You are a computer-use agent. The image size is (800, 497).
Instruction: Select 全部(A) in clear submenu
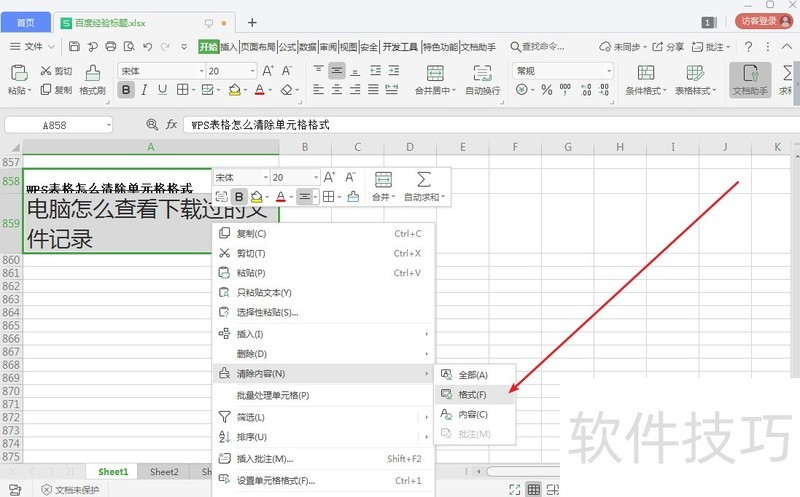[x=475, y=375]
